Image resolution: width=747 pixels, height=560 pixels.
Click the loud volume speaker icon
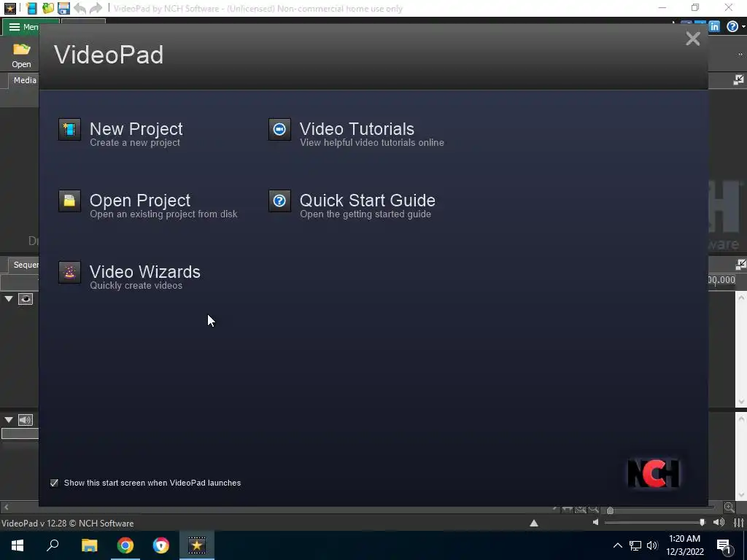click(719, 523)
